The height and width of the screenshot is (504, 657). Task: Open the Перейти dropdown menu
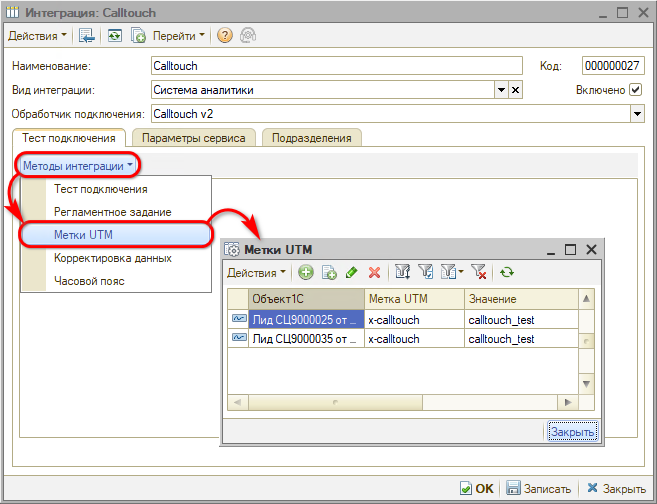click(x=180, y=35)
